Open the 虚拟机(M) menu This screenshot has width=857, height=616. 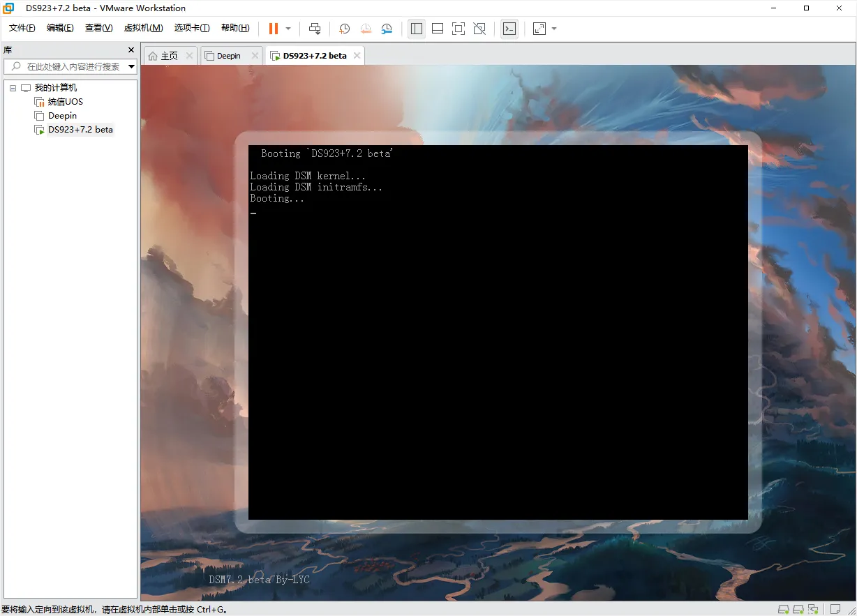click(x=143, y=28)
